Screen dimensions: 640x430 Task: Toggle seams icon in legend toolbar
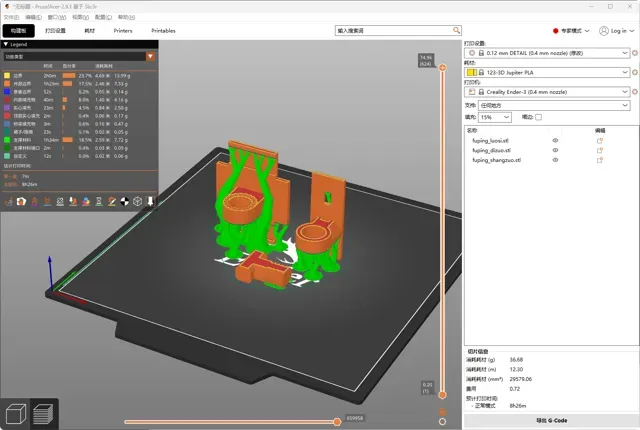60,201
